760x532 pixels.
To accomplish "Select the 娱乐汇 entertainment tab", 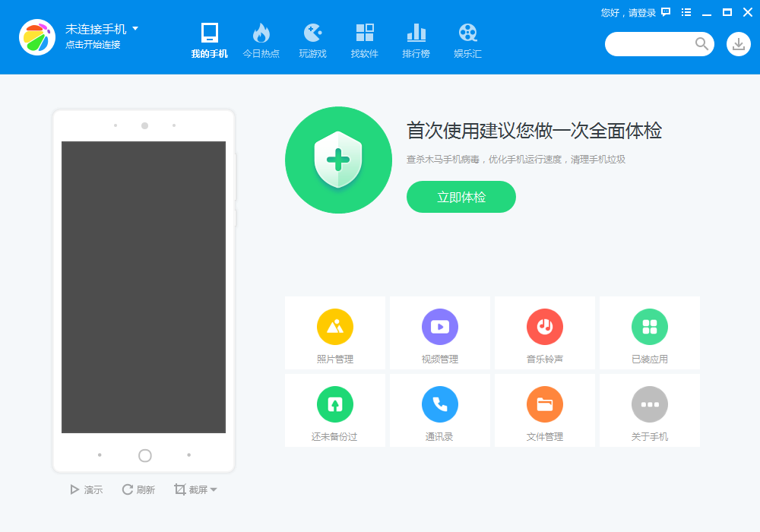I will click(467, 41).
